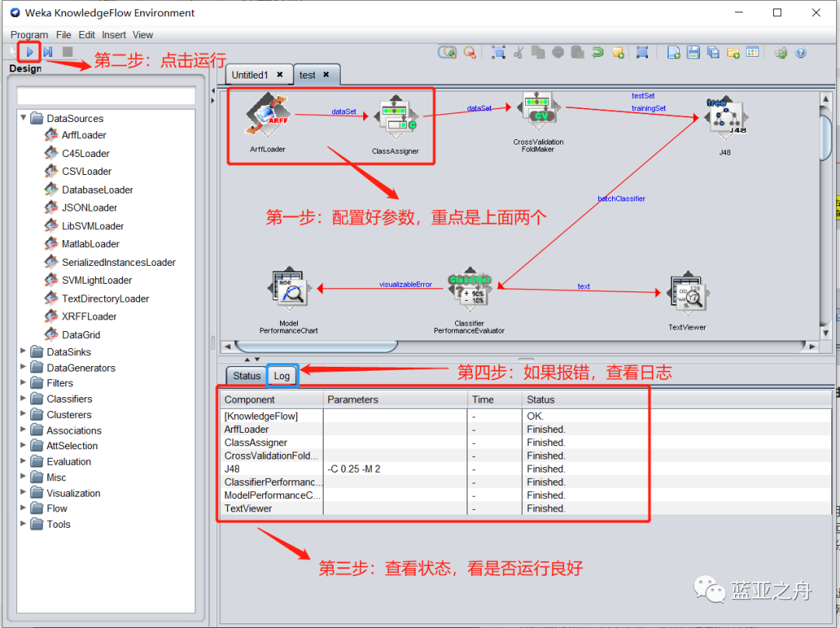Click the zoom out magnifier icon

pyautogui.click(x=470, y=52)
